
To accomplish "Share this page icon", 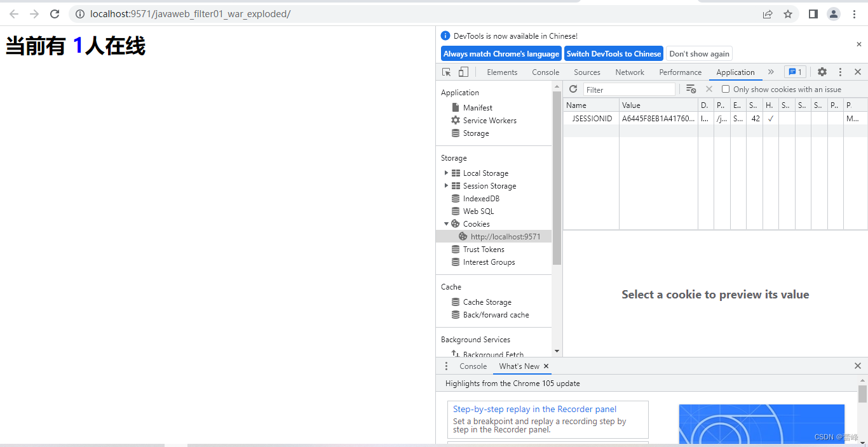I will (768, 14).
